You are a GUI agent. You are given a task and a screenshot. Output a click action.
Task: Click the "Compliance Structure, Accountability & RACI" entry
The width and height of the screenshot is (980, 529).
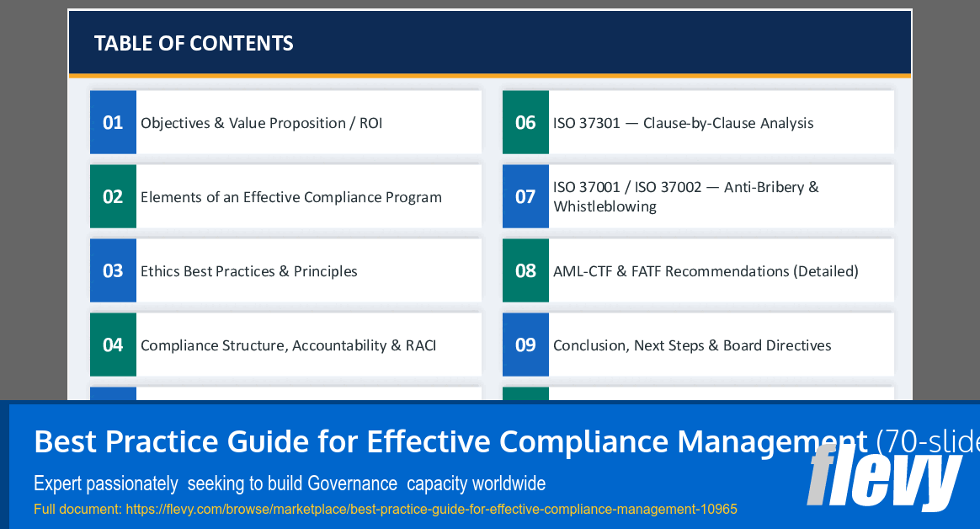click(x=289, y=345)
